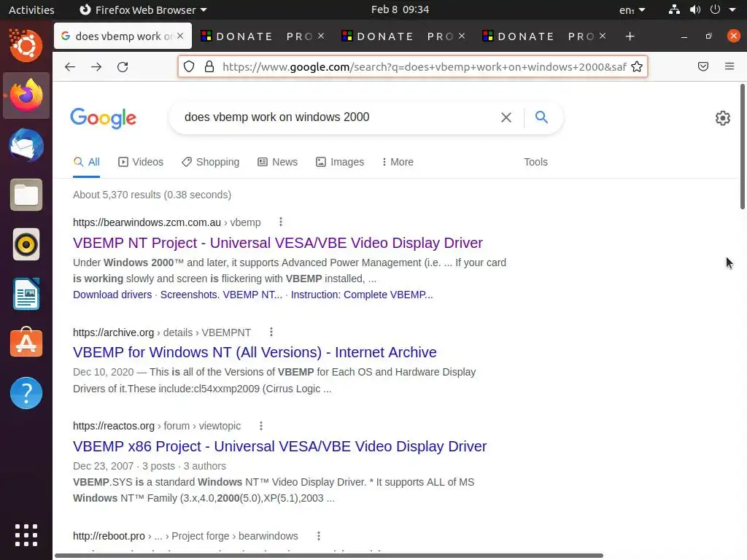Open a new tab with plus button

click(x=630, y=36)
